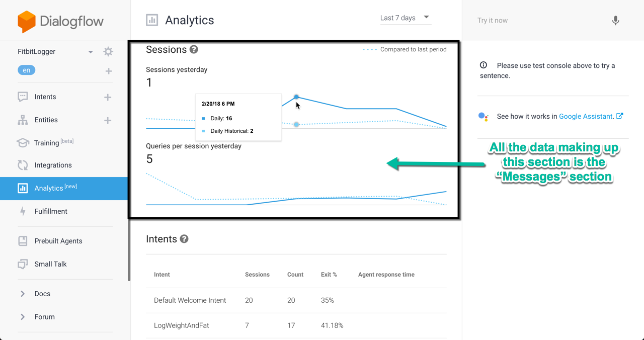This screenshot has width=644, height=340.
Task: Sort by the Count column header
Action: pyautogui.click(x=295, y=275)
